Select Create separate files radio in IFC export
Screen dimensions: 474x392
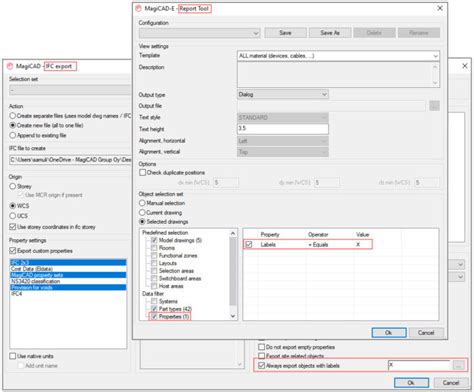13,116
